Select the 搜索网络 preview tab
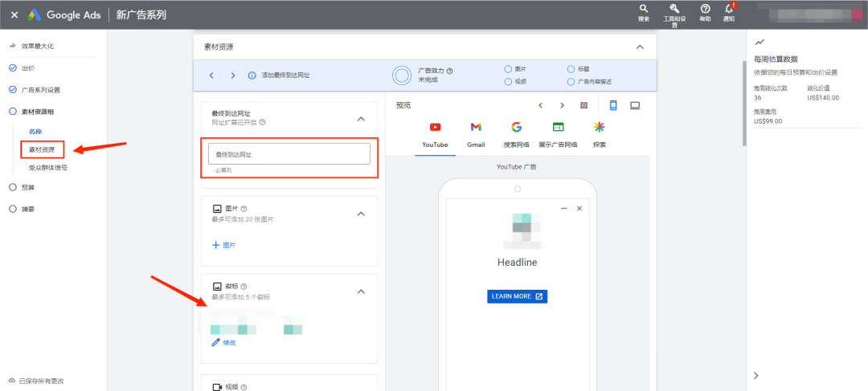The width and height of the screenshot is (868, 391). (x=517, y=136)
